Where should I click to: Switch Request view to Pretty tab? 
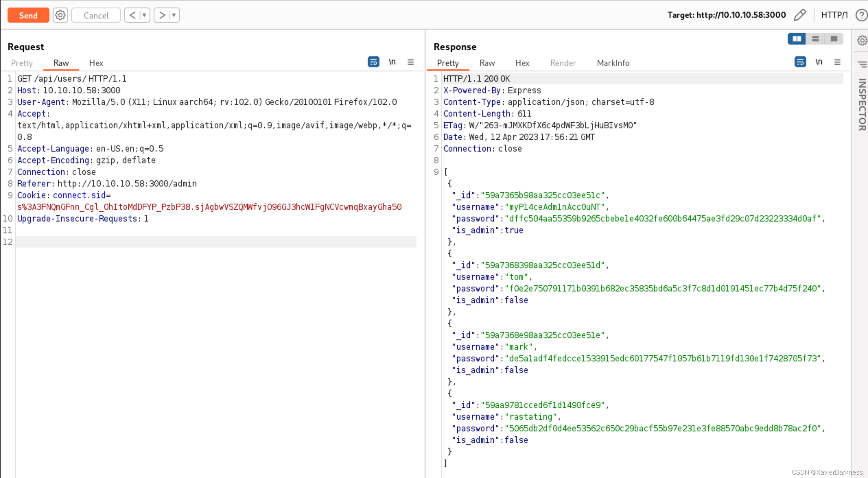click(22, 63)
